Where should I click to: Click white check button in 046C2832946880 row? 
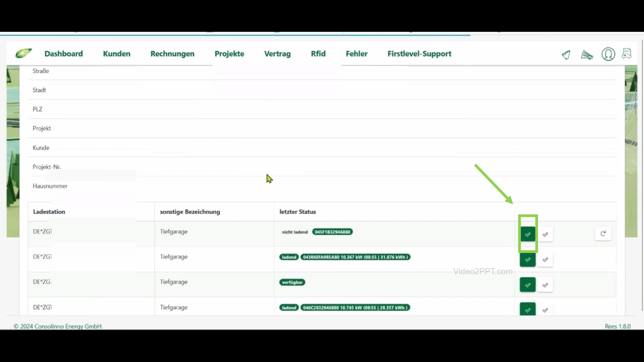coord(545,309)
